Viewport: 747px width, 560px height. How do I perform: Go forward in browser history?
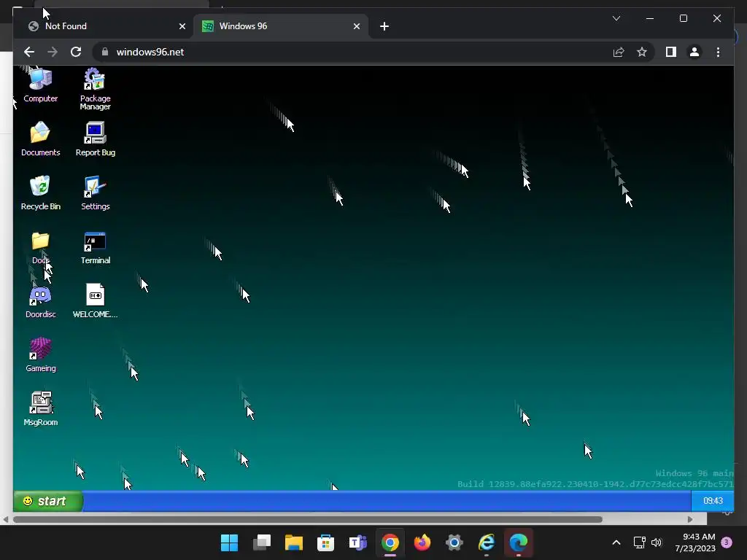pos(53,52)
